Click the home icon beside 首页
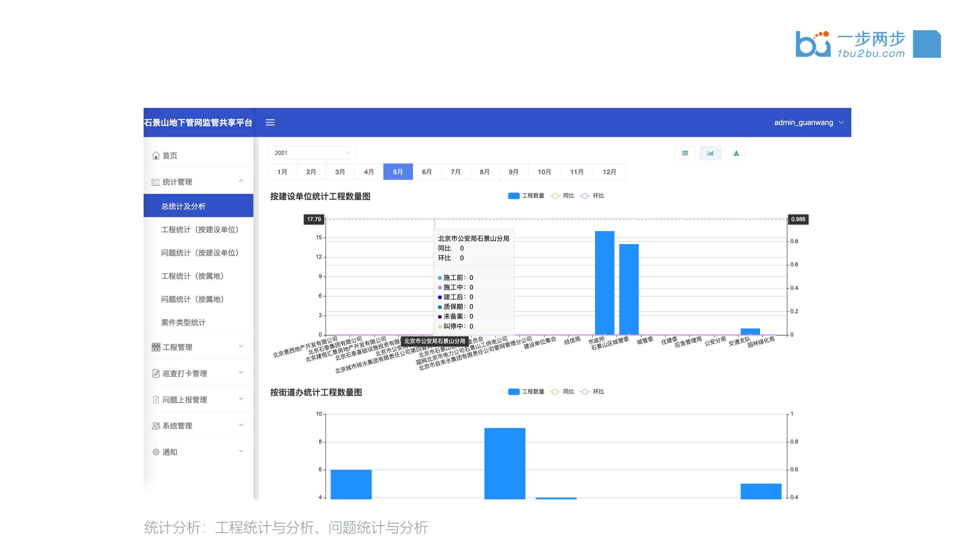The height and width of the screenshot is (551, 980). (x=155, y=155)
